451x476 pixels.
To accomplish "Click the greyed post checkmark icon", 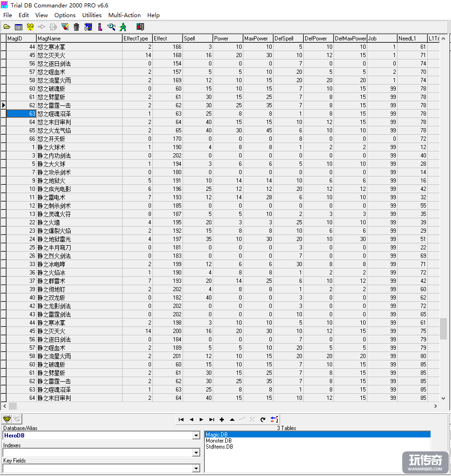I will point(242,419).
